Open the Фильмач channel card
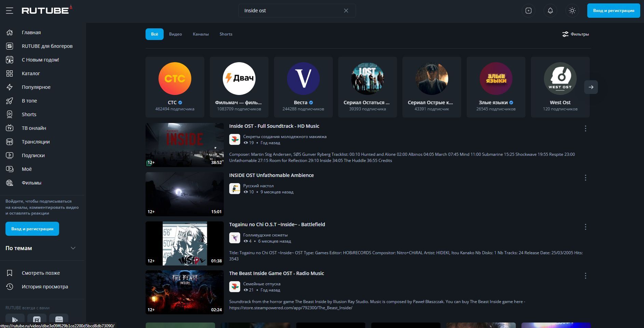644x328 pixels. tap(239, 87)
